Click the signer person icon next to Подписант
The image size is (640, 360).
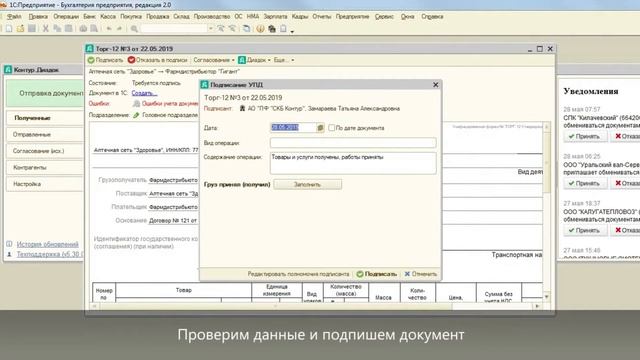pos(242,109)
